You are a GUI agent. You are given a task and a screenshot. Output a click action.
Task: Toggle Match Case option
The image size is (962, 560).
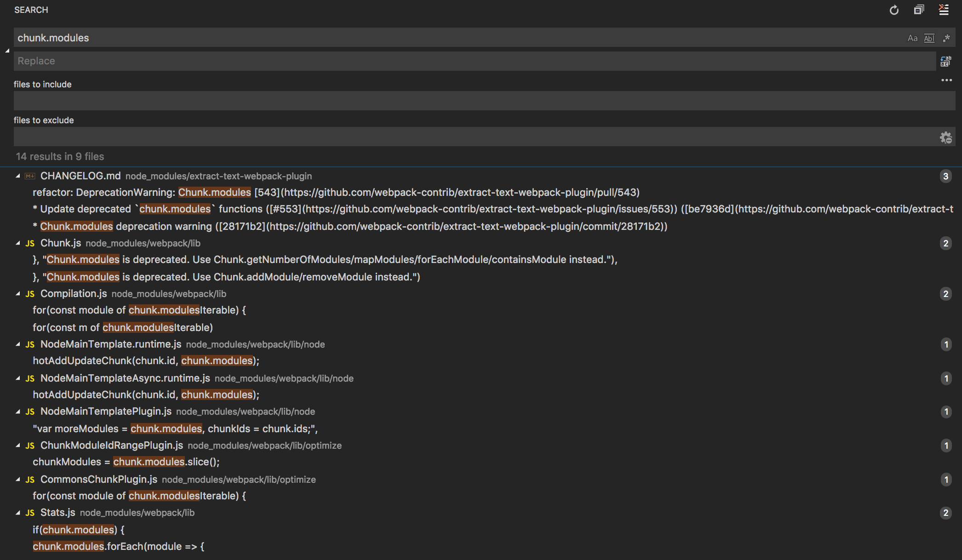[x=912, y=38]
